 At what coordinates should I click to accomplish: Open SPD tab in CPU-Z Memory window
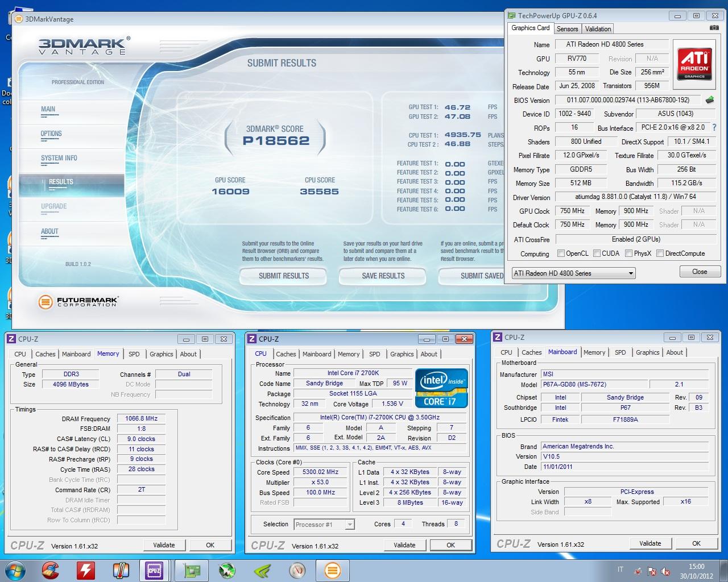point(134,354)
